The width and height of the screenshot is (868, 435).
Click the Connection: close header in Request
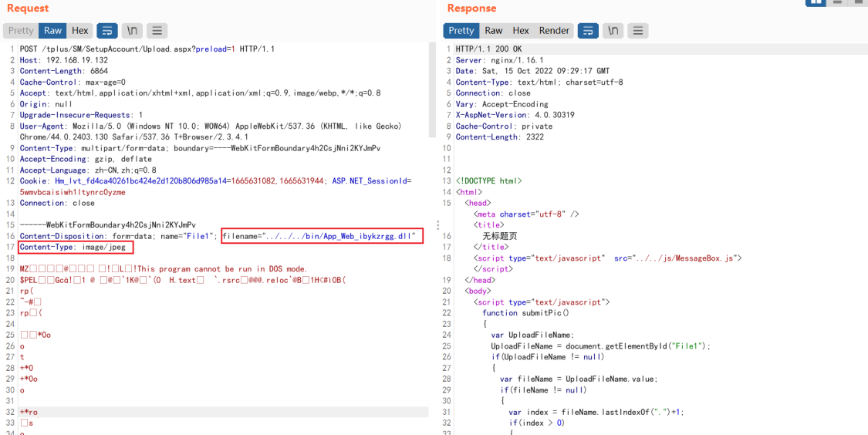57,203
